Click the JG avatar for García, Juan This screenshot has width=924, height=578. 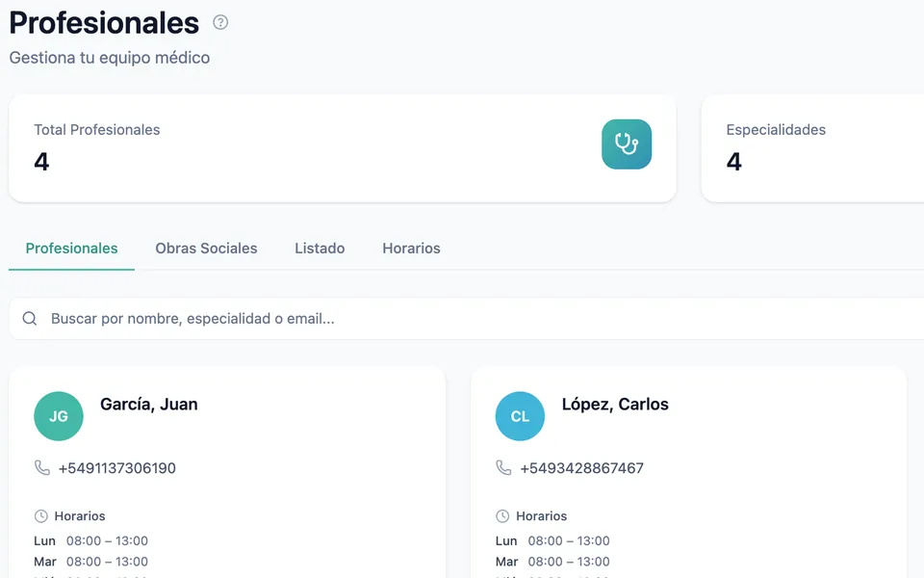pos(59,416)
